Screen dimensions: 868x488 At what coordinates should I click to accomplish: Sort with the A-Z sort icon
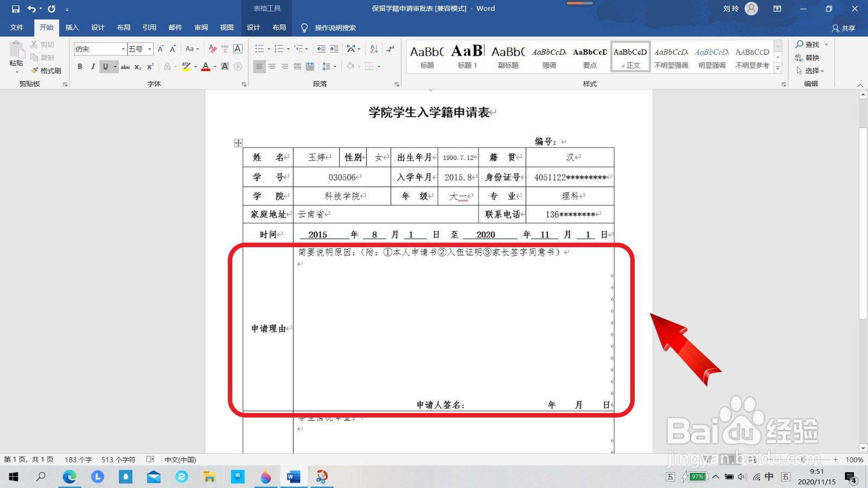(x=374, y=49)
